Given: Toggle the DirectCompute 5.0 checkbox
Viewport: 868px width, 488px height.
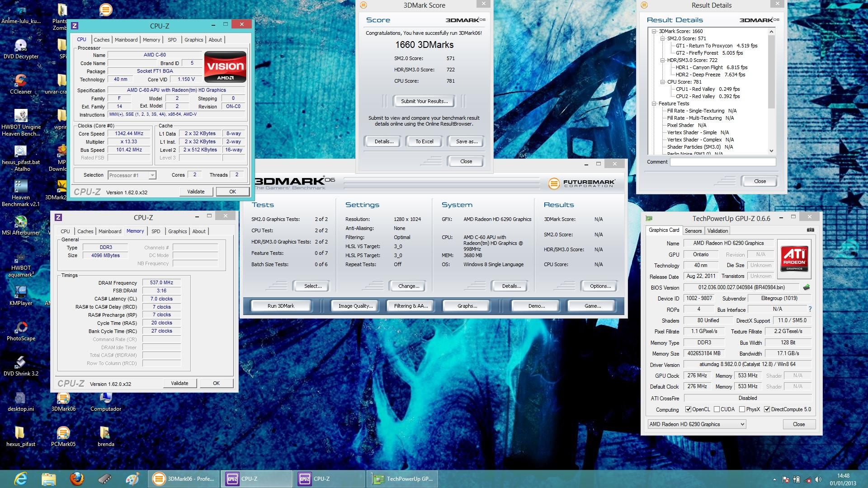Looking at the screenshot, I should [767, 409].
